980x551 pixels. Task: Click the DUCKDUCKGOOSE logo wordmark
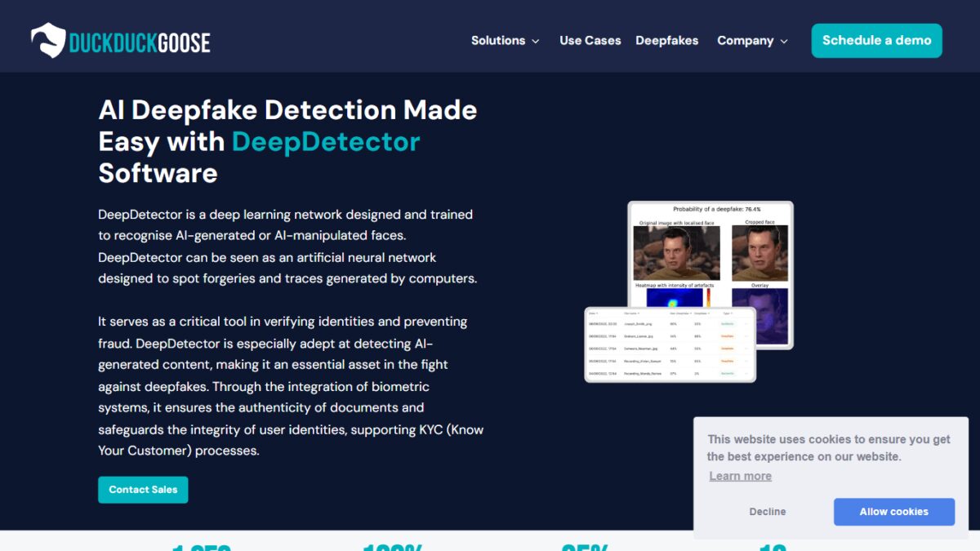pos(140,42)
